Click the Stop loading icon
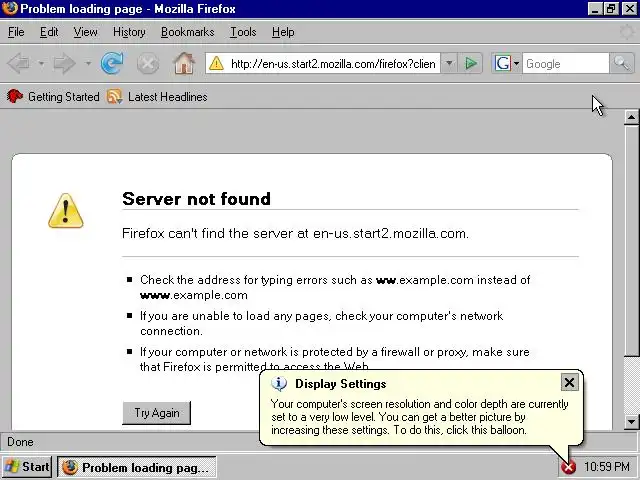 [x=148, y=64]
